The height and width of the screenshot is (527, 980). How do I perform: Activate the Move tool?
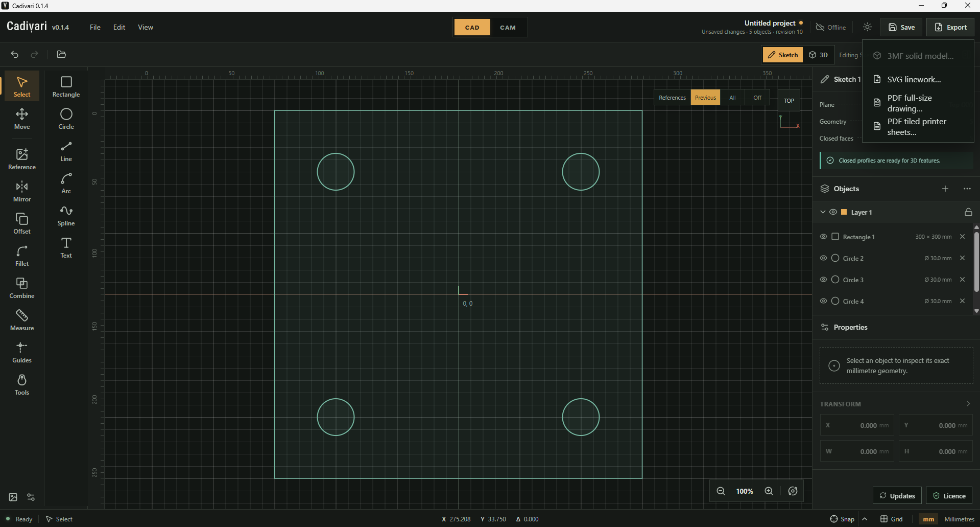pos(22,119)
